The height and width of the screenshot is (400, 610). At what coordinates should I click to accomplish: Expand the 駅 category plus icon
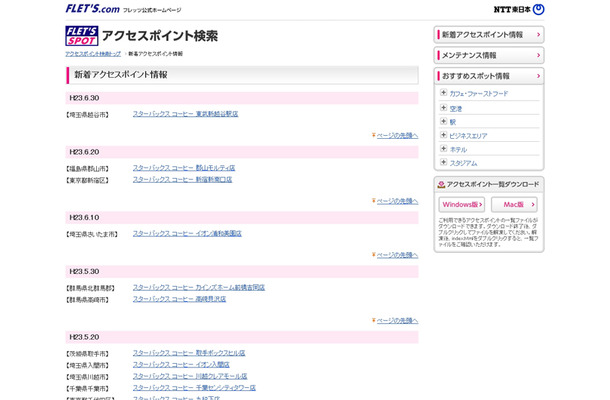tap(443, 121)
